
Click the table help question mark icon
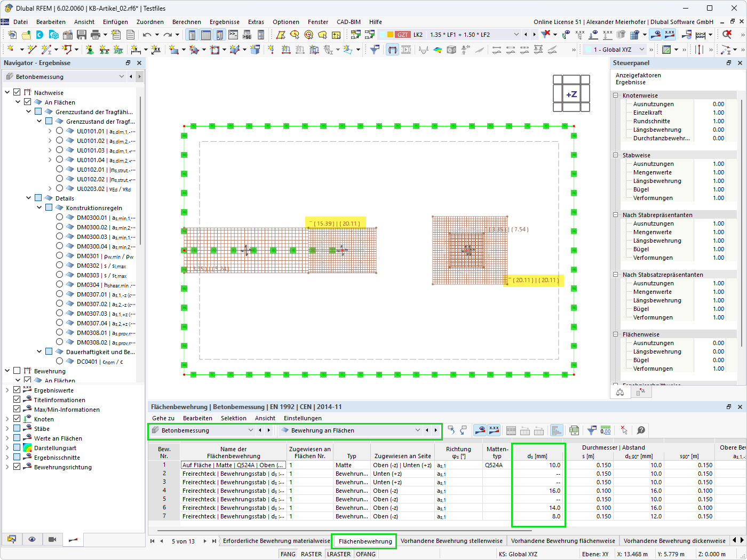pyautogui.click(x=641, y=430)
